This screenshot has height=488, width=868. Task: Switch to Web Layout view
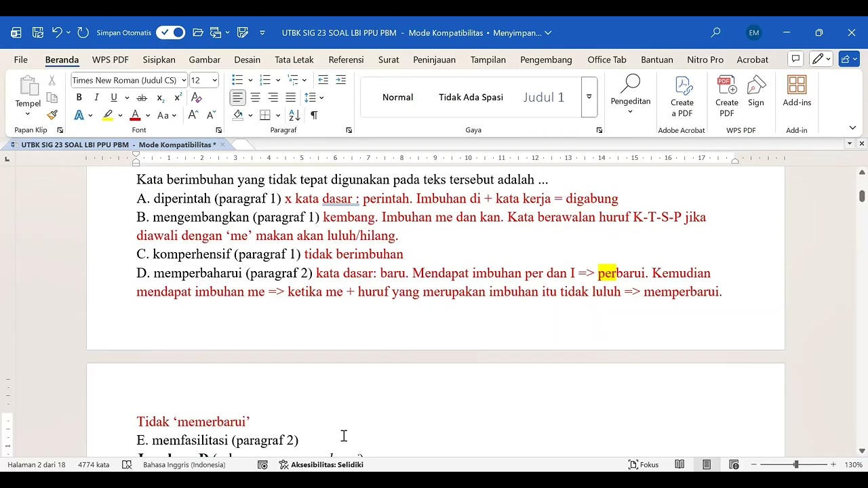pos(734,464)
